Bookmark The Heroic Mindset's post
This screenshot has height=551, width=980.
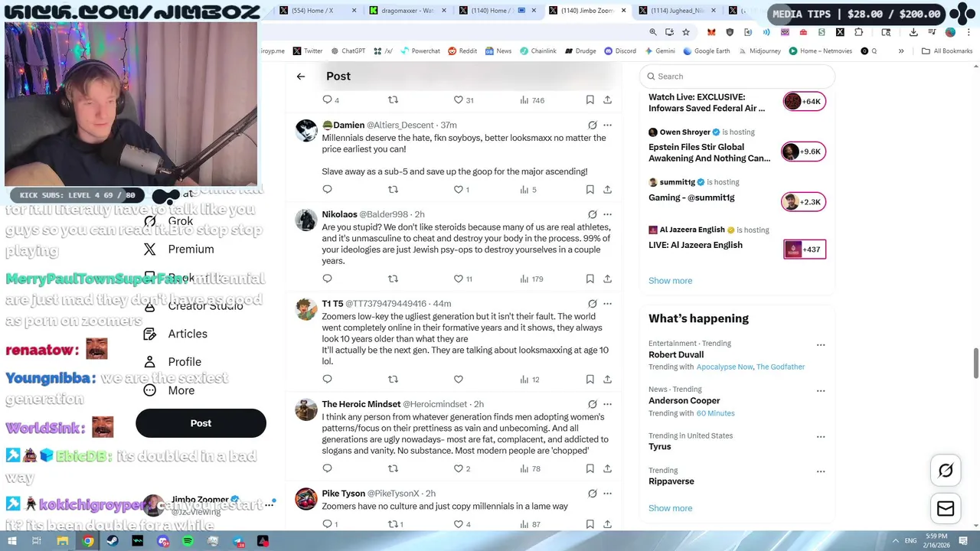(590, 468)
